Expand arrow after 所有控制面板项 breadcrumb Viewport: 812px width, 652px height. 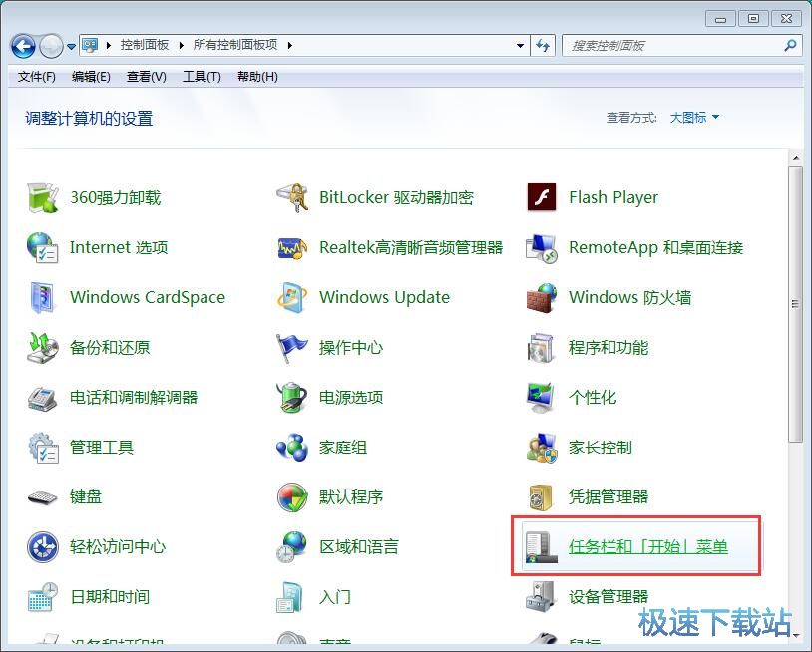click(x=290, y=46)
